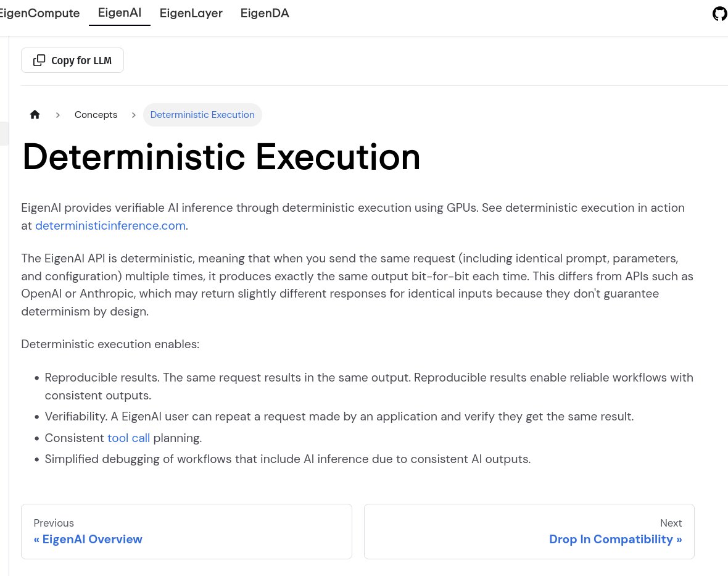728x576 pixels.
Task: Click the home breadcrumb icon
Action: point(35,115)
